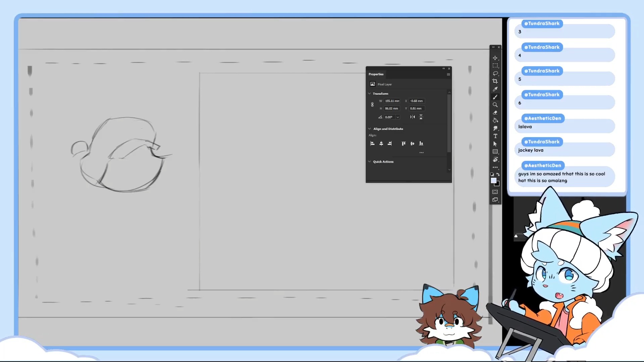Open the Properties panel menu

(448, 74)
